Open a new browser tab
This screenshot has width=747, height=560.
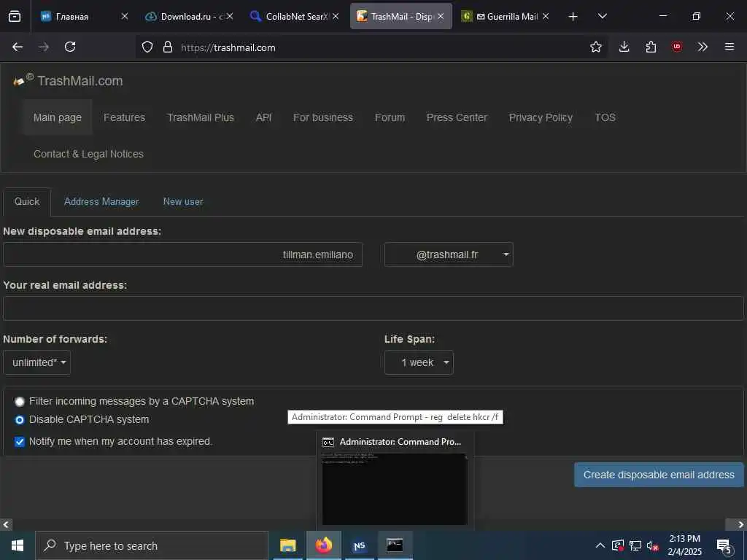point(573,17)
